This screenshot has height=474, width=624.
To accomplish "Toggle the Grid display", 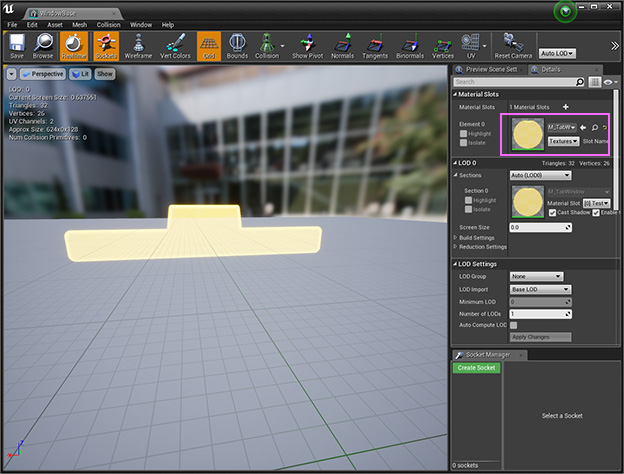I will point(209,46).
